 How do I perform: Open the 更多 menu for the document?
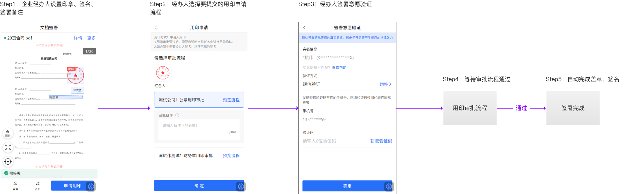click(91, 38)
